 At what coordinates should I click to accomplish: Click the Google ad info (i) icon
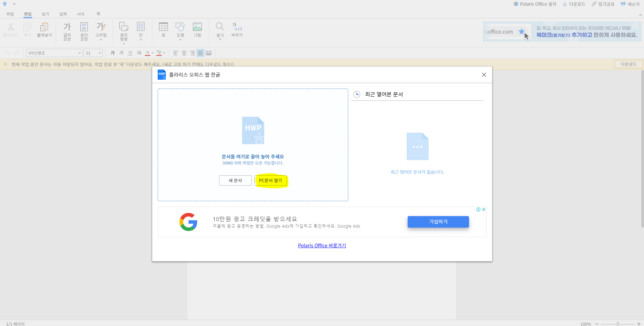coord(478,209)
